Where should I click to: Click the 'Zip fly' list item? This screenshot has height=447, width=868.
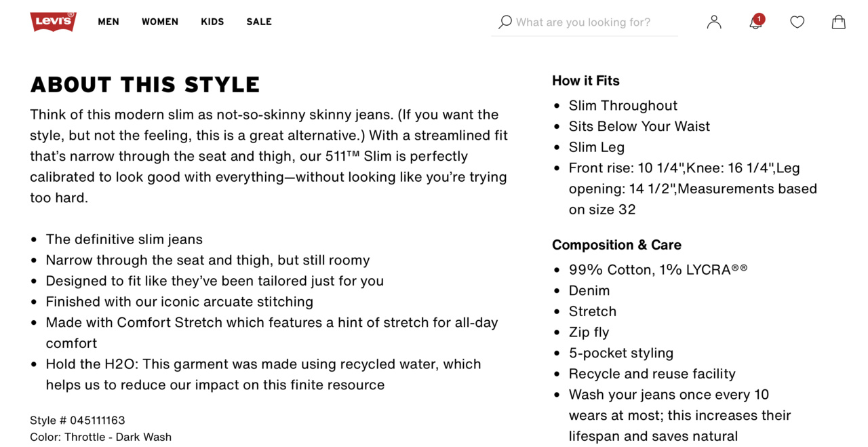tap(589, 332)
